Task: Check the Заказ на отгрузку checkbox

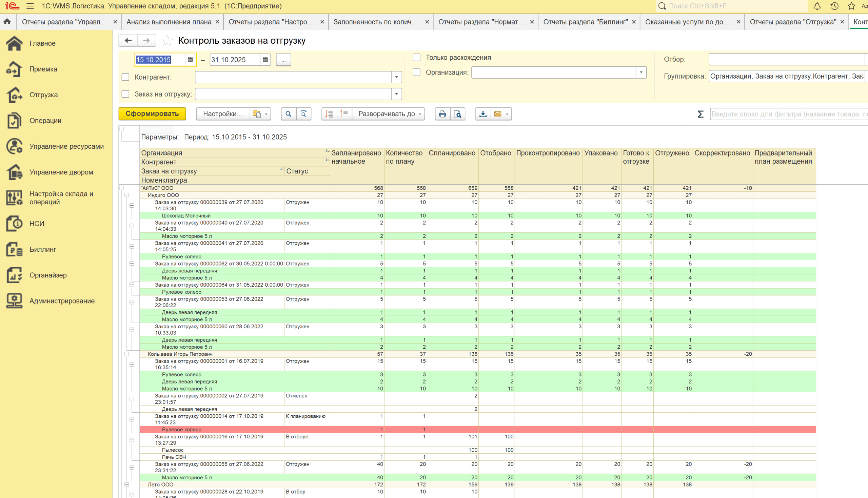Action: pyautogui.click(x=125, y=94)
